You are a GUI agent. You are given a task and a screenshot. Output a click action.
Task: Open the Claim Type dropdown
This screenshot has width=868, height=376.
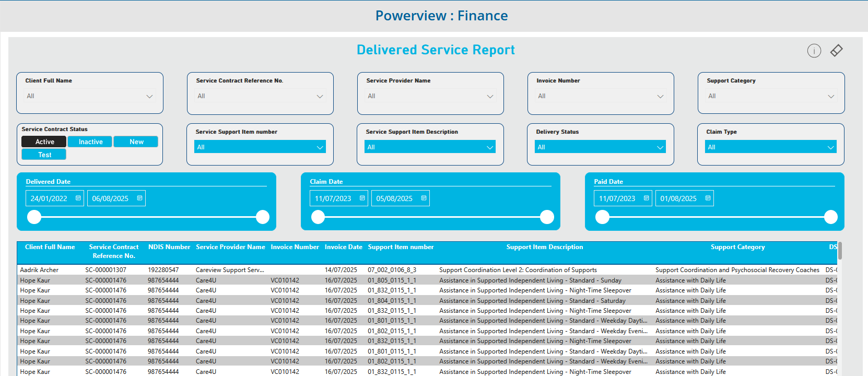click(x=771, y=147)
